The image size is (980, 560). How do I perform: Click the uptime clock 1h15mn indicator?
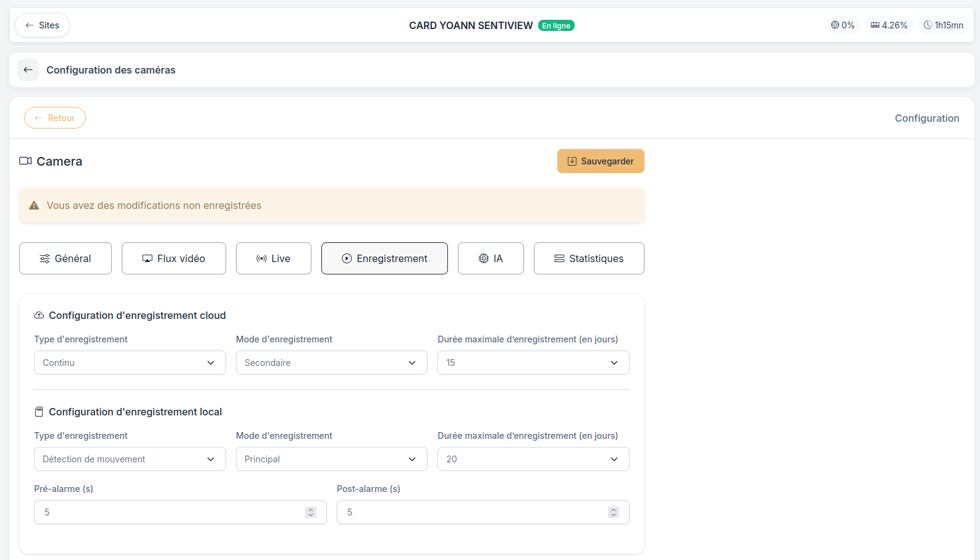[943, 25]
